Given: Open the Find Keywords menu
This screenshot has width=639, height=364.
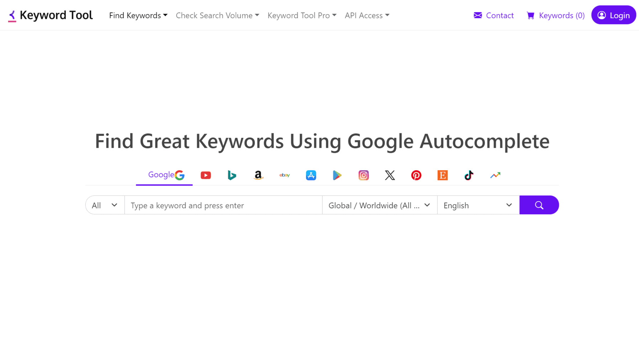Looking at the screenshot, I should pos(138,15).
